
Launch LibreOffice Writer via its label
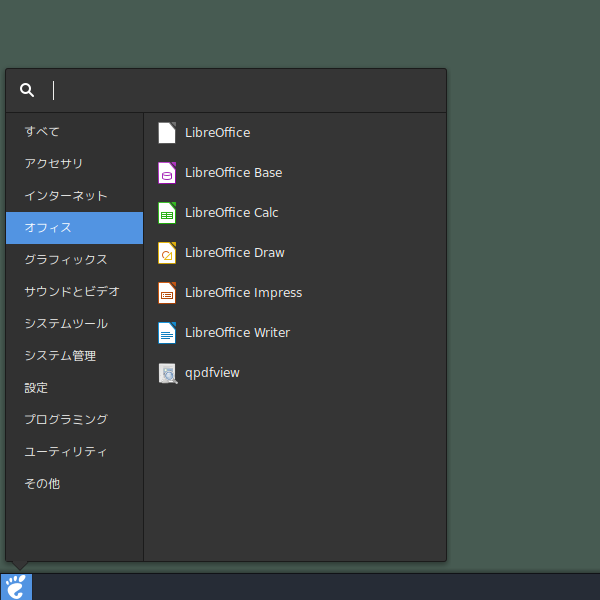click(x=237, y=333)
